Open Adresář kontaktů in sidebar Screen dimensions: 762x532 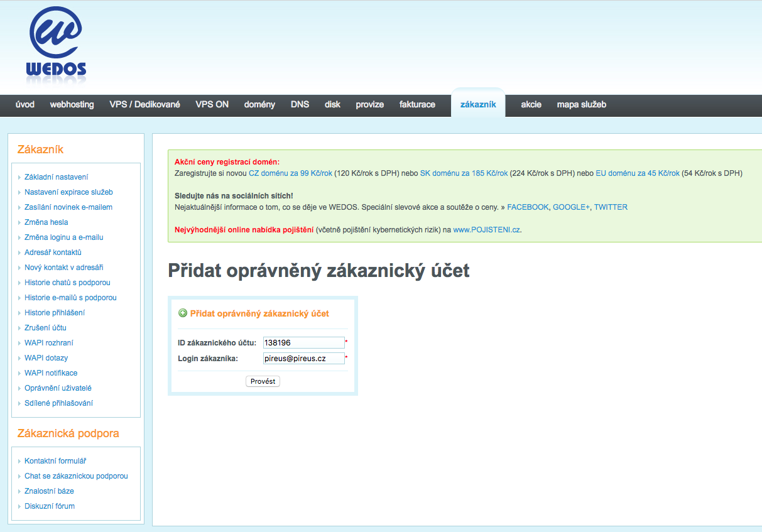(x=53, y=252)
